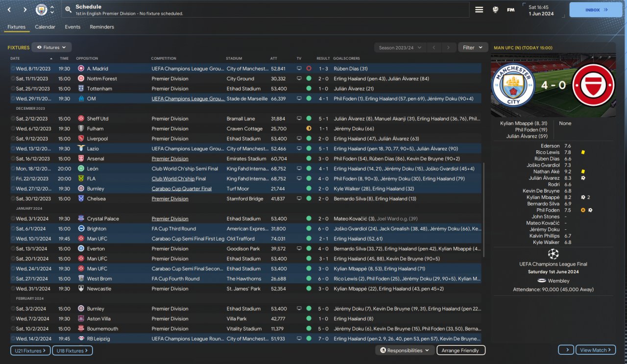The height and width of the screenshot is (364, 627).
Task: Toggle the tick circle on the Sheff Utd row
Action: (x=13, y=119)
